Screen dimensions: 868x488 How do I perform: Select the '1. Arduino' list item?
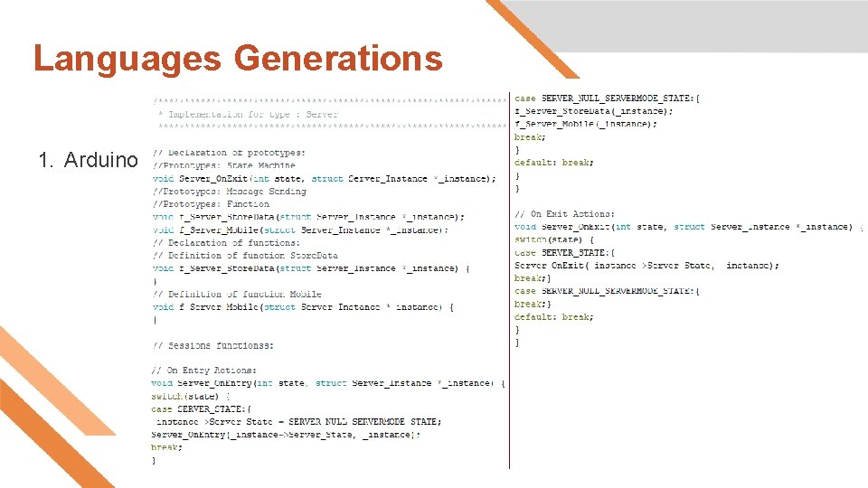pyautogui.click(x=88, y=160)
